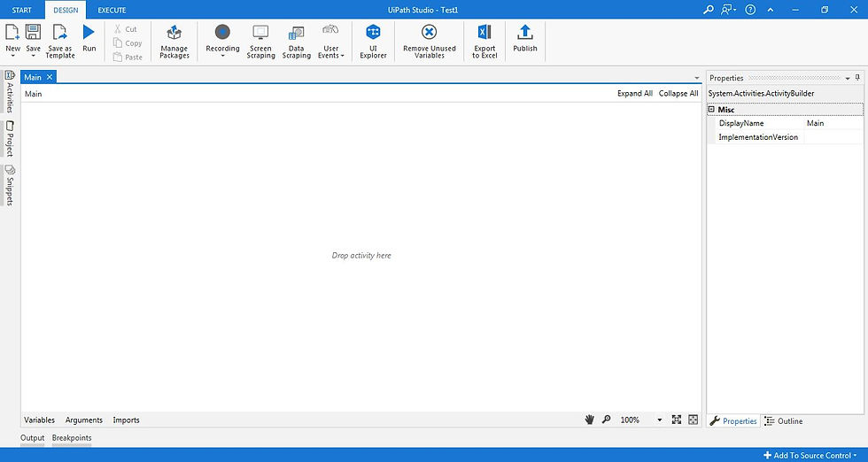Open the search icon in title bar
The width and height of the screenshot is (868, 462).
click(x=708, y=10)
